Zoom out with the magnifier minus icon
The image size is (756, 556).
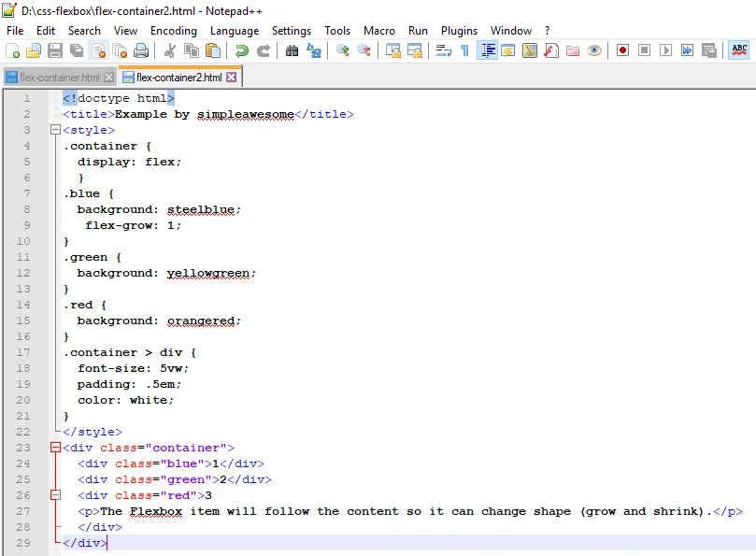364,50
